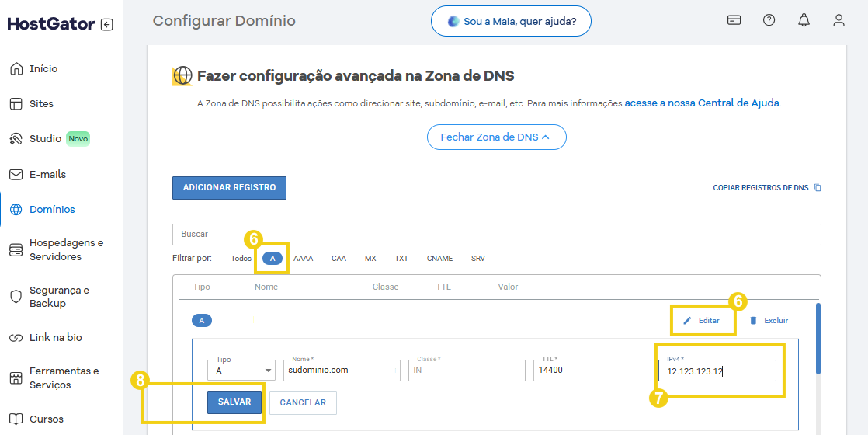Open the Tipo record type dropdown
This screenshot has height=435, width=868.
241,371
